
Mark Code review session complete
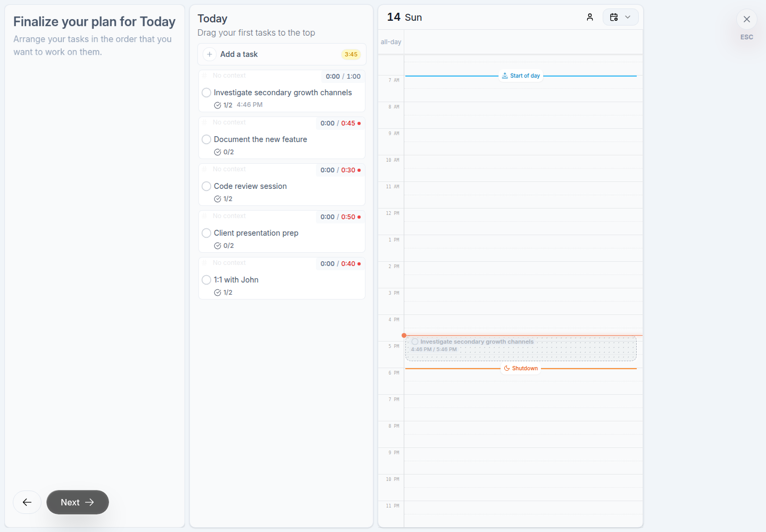tap(206, 186)
